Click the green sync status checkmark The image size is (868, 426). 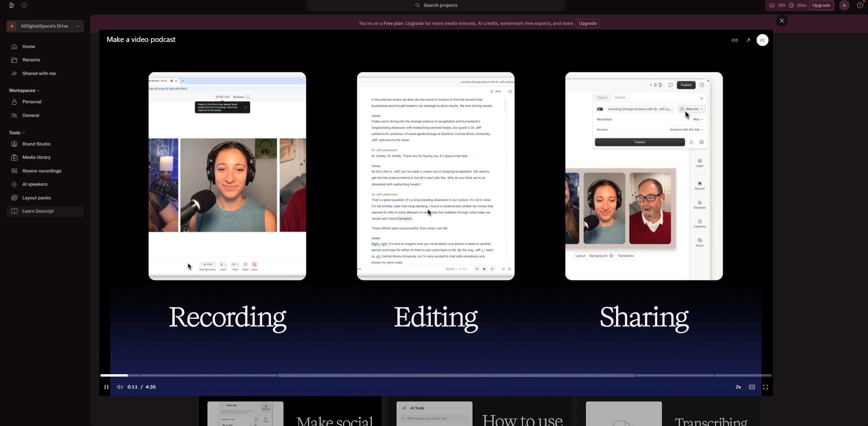click(24, 5)
